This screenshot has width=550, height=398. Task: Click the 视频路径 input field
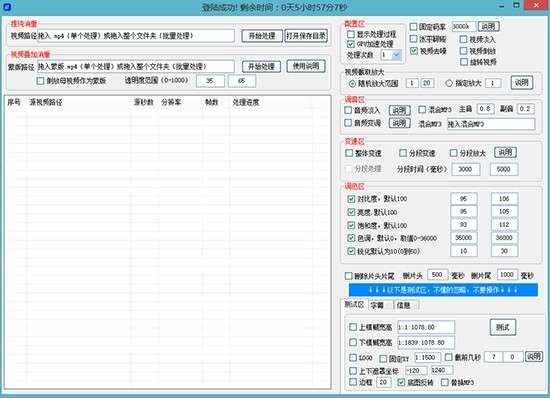(x=136, y=36)
